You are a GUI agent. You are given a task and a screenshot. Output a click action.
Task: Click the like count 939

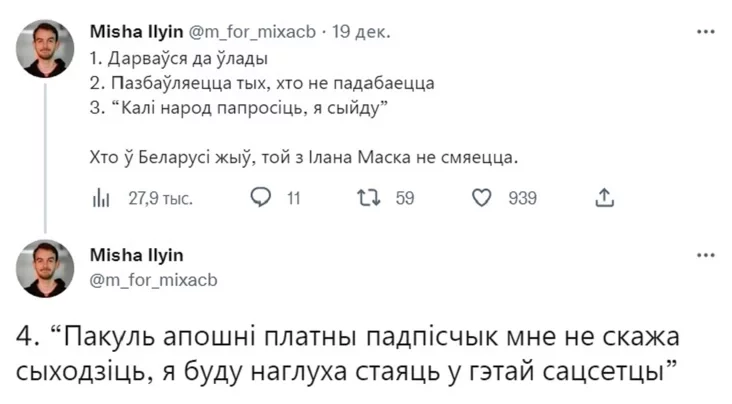522,198
